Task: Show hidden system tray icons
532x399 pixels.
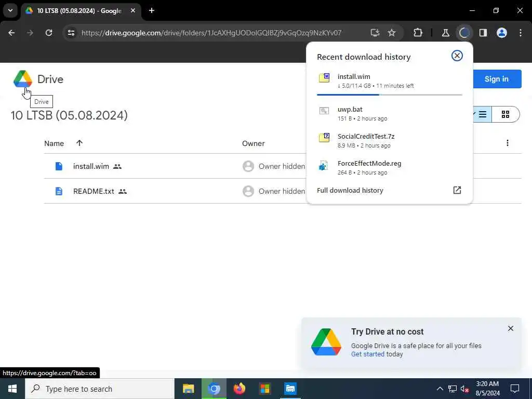Action: coord(440,389)
